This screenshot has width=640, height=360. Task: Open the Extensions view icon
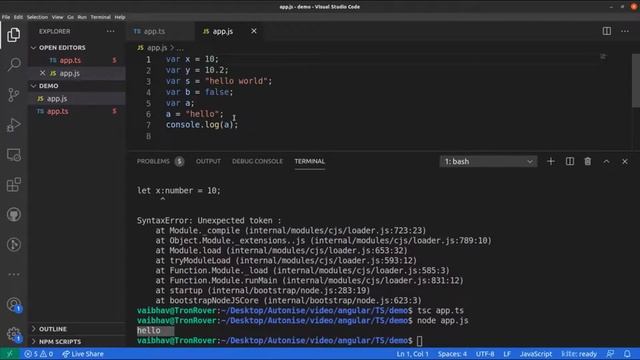coord(13,185)
